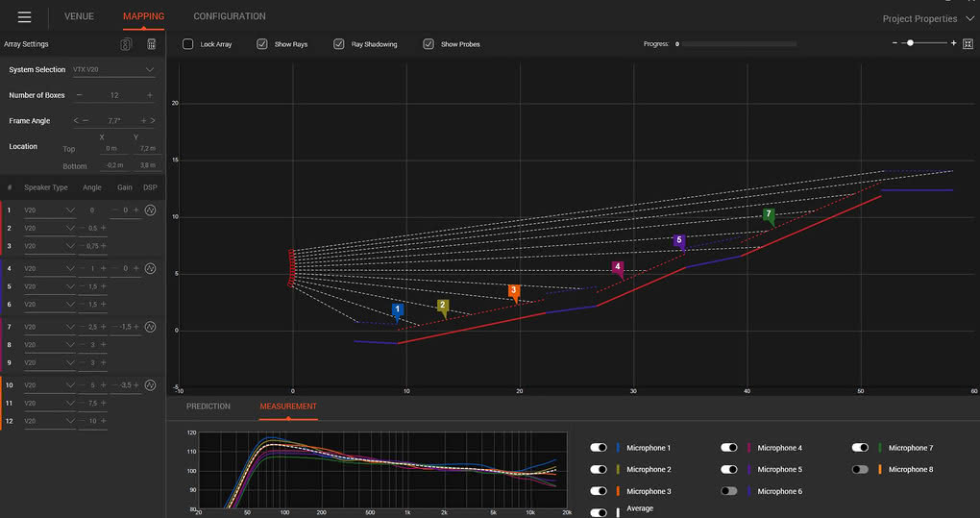Click the zoom slider handle
Viewport: 980px width, 518px height.
pos(910,43)
